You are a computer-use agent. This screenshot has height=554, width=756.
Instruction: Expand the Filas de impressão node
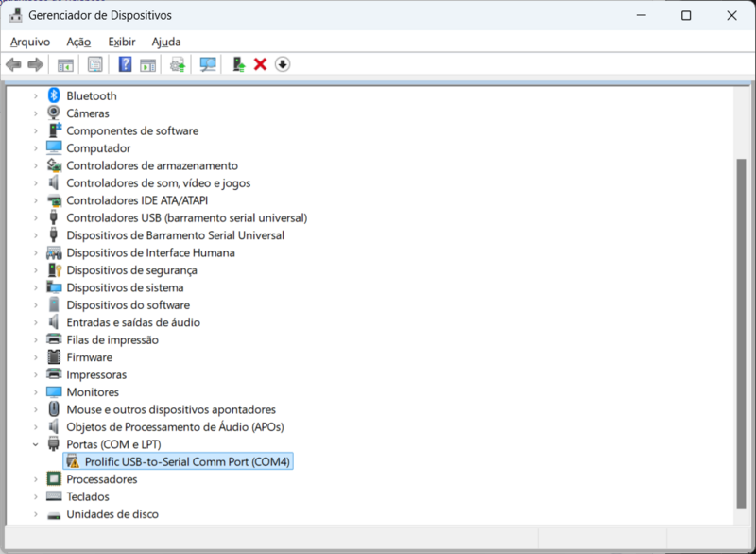[36, 340]
